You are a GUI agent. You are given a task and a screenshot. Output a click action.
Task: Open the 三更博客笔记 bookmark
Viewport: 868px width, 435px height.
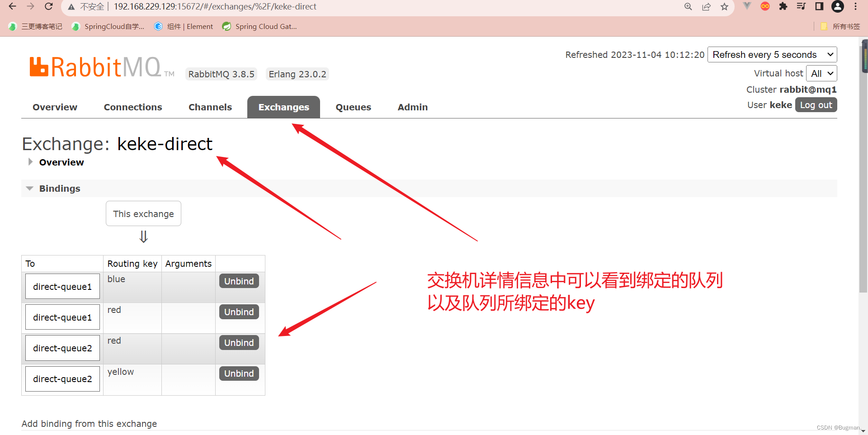(35, 27)
